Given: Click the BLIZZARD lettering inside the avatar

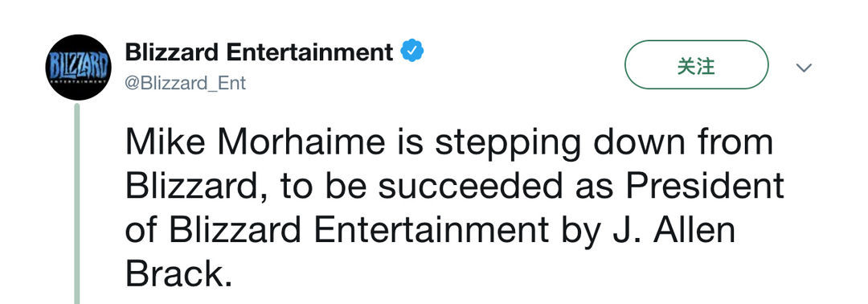Looking at the screenshot, I should coord(77,66).
